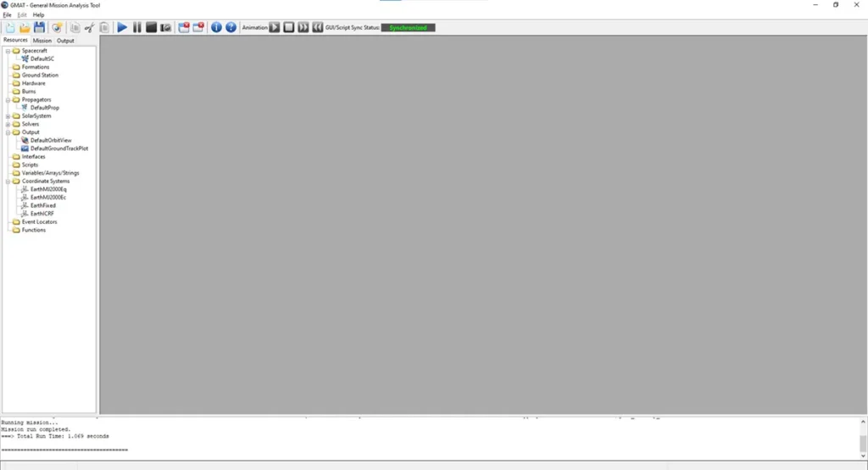Click the Run mission play button
The height and width of the screenshot is (470, 868).
pyautogui.click(x=122, y=28)
